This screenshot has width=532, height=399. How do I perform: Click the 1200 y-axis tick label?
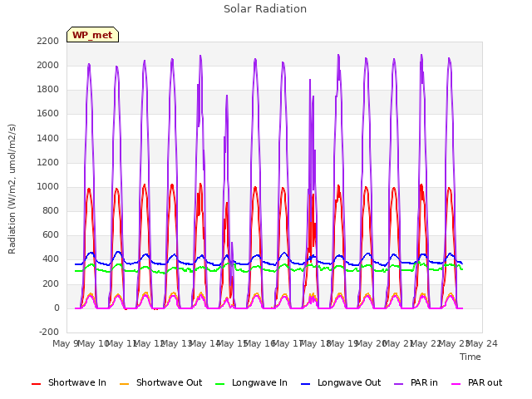48,163
